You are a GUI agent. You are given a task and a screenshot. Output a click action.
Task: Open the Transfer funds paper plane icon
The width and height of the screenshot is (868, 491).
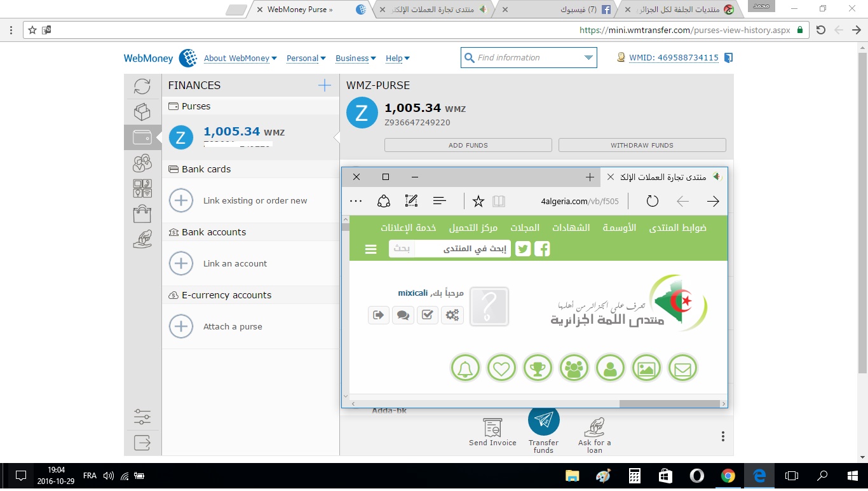pyautogui.click(x=543, y=420)
